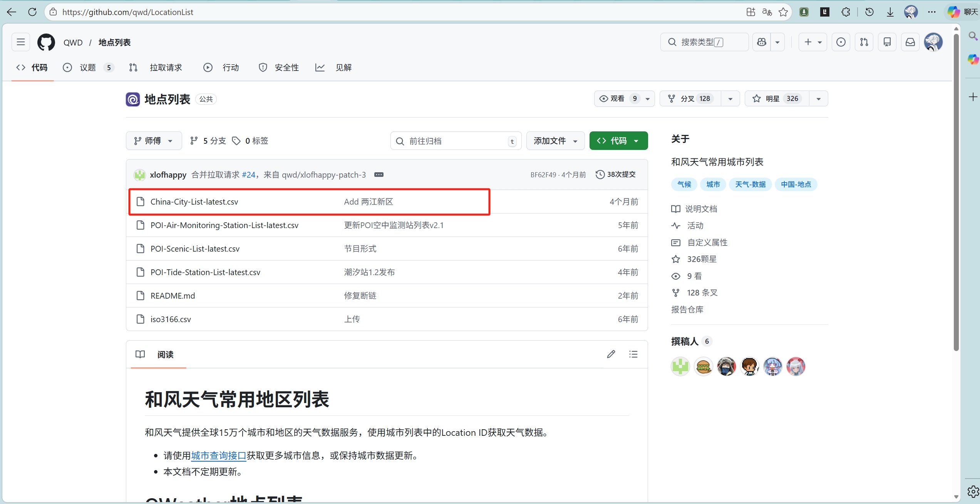Expand the commit message ellipsis
980x504 pixels.
tap(379, 175)
